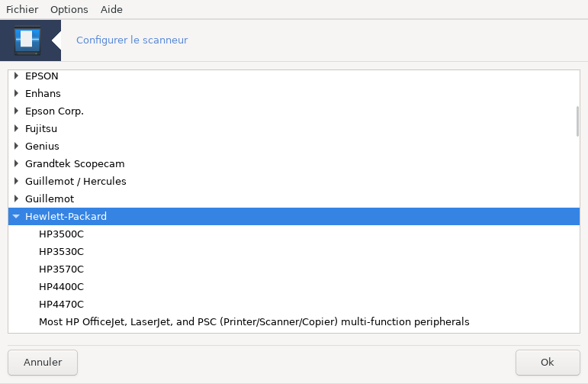Pick the HP4400C scanner

click(x=61, y=287)
